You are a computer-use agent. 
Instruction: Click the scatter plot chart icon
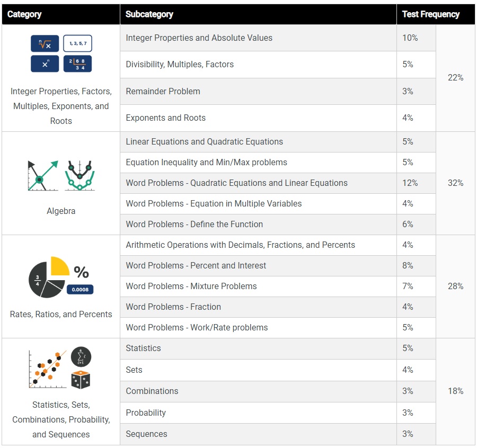tap(48, 367)
